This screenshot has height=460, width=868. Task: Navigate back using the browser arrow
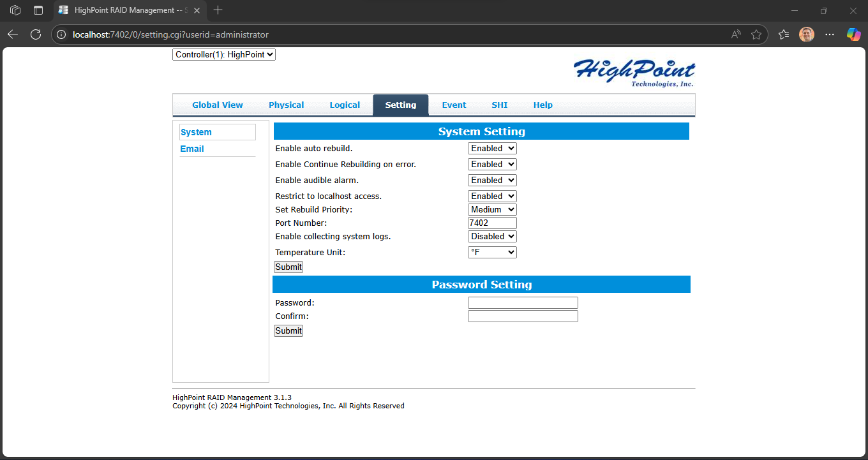point(13,34)
